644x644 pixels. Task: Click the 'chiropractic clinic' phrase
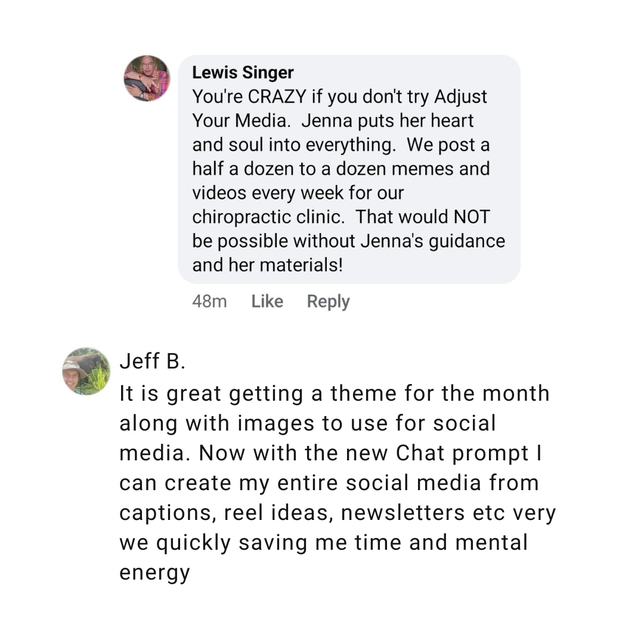click(x=268, y=217)
